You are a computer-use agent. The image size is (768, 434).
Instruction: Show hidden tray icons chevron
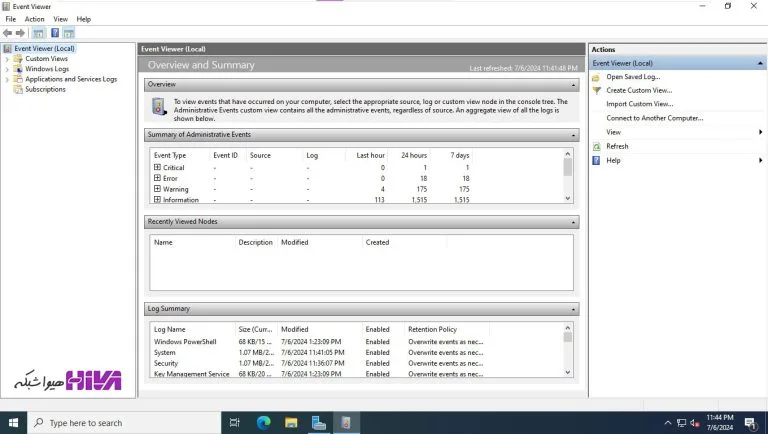point(668,423)
